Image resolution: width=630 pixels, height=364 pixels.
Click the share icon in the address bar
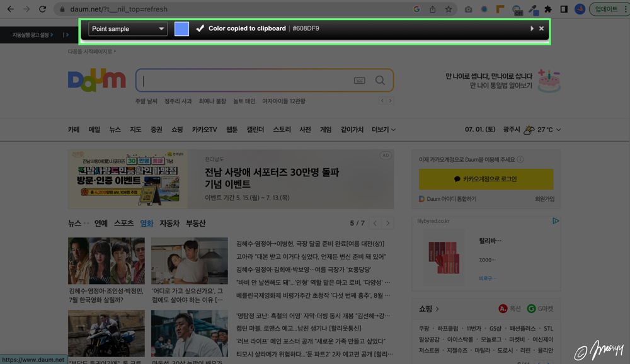tap(433, 9)
